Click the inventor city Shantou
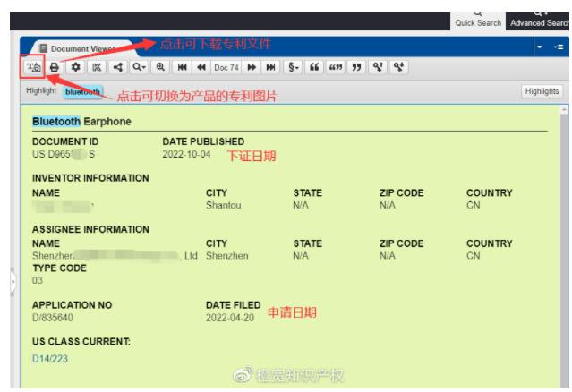Screen dimensions: 572x392 click(223, 205)
